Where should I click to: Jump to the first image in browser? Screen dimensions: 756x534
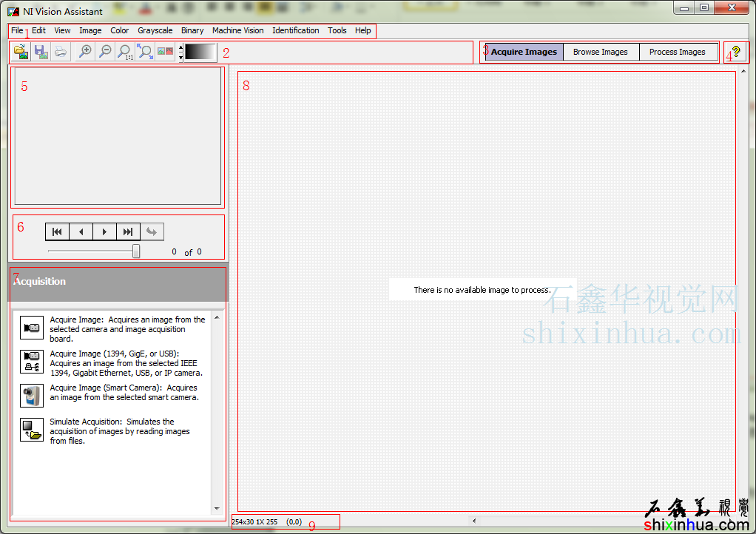(x=57, y=232)
